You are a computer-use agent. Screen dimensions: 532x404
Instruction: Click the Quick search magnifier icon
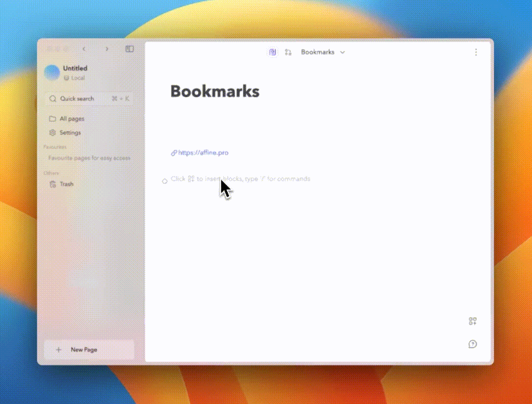[52, 99]
